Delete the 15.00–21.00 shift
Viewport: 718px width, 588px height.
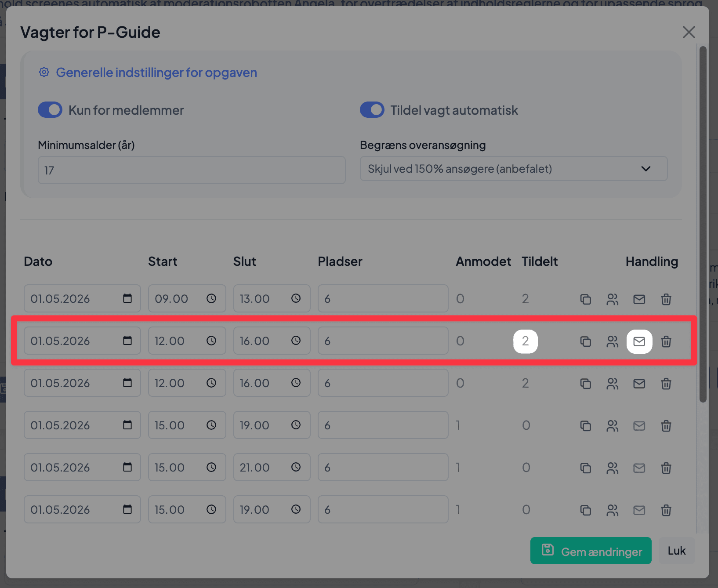(666, 468)
